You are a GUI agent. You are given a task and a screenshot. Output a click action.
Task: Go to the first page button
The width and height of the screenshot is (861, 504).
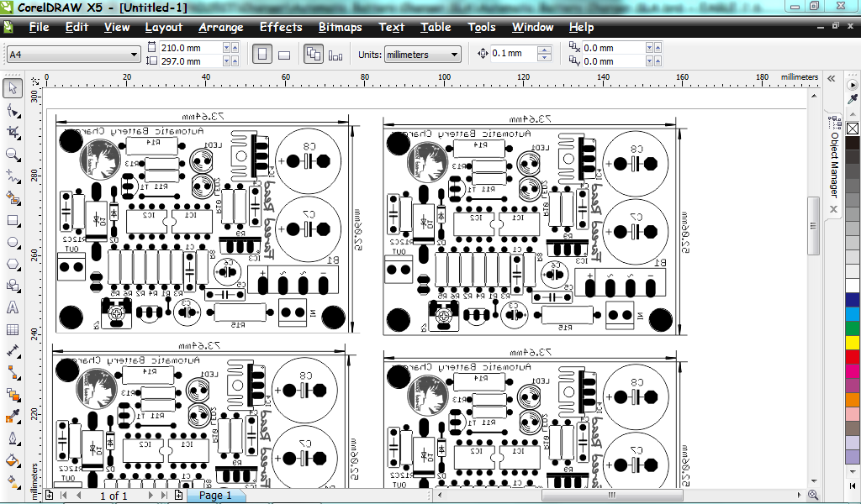[63, 496]
